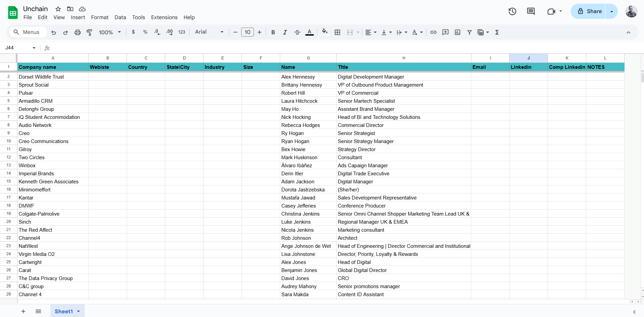The image size is (644, 317).
Task: Hide the menus with collapse chevron
Action: click(628, 32)
